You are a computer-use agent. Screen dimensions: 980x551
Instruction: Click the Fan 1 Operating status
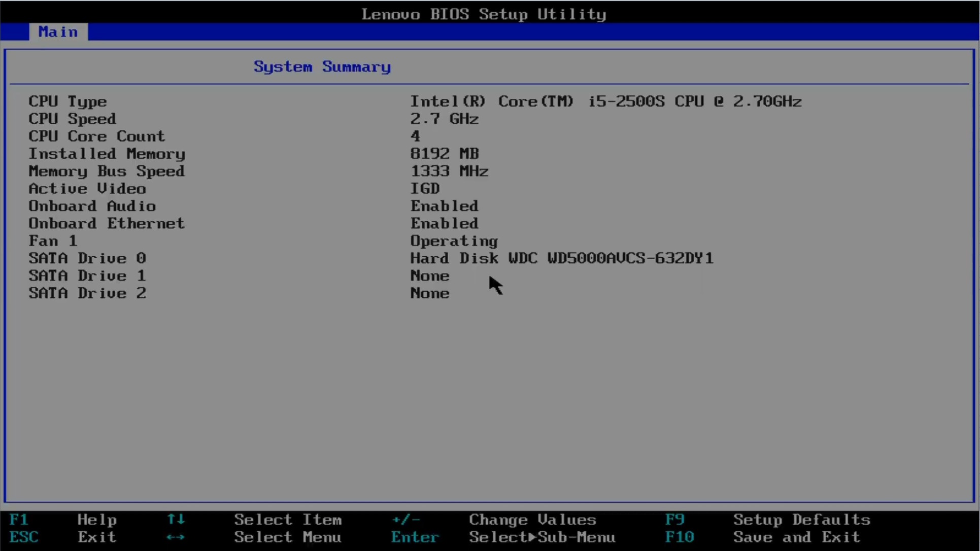click(x=454, y=241)
